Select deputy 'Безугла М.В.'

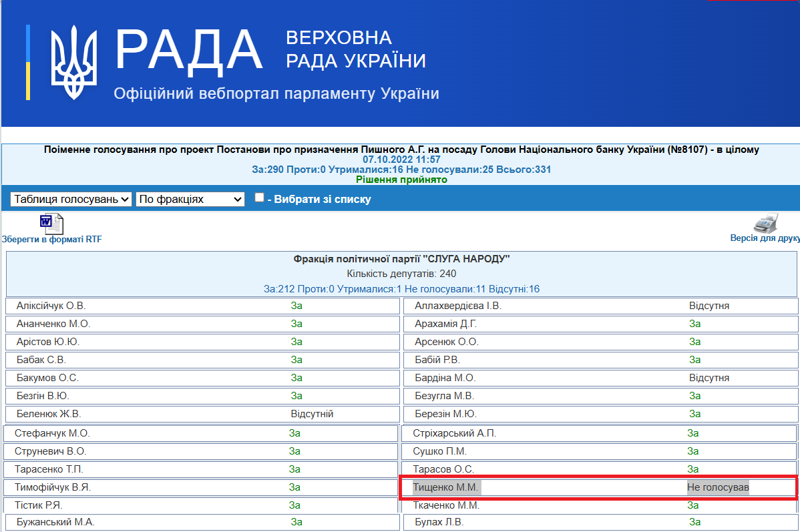point(444,396)
